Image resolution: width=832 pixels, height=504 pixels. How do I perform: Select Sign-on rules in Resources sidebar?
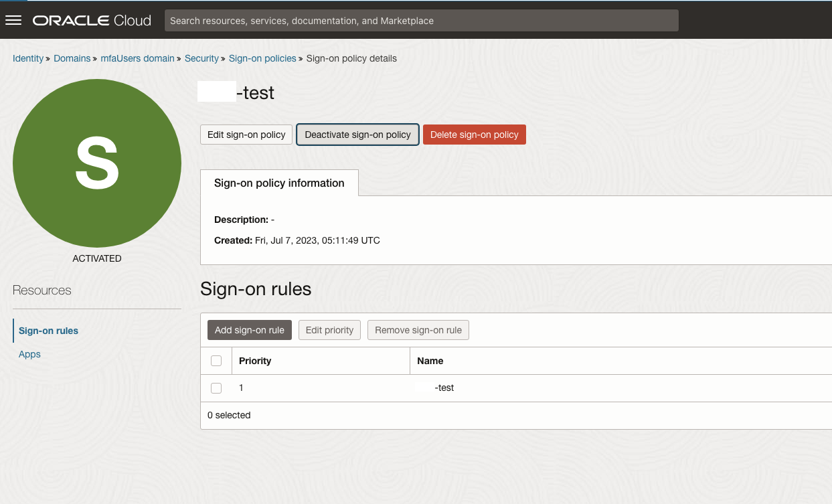pyautogui.click(x=48, y=331)
